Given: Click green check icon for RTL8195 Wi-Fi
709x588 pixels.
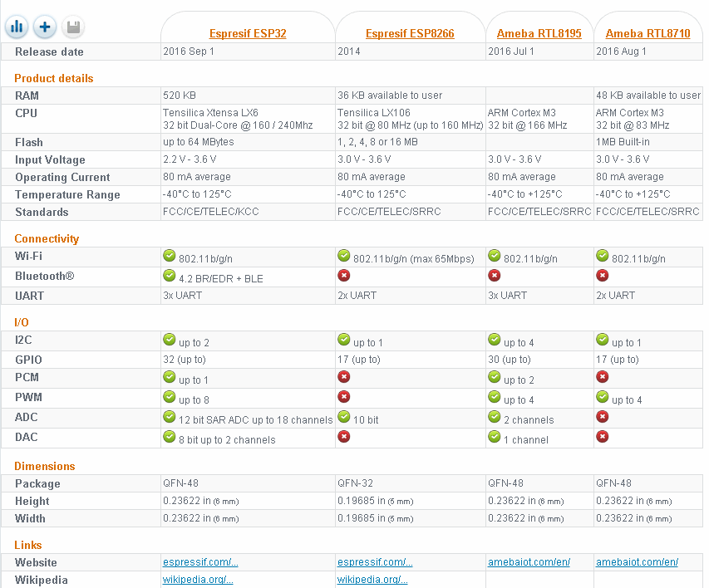Looking at the screenshot, I should pos(495,255).
